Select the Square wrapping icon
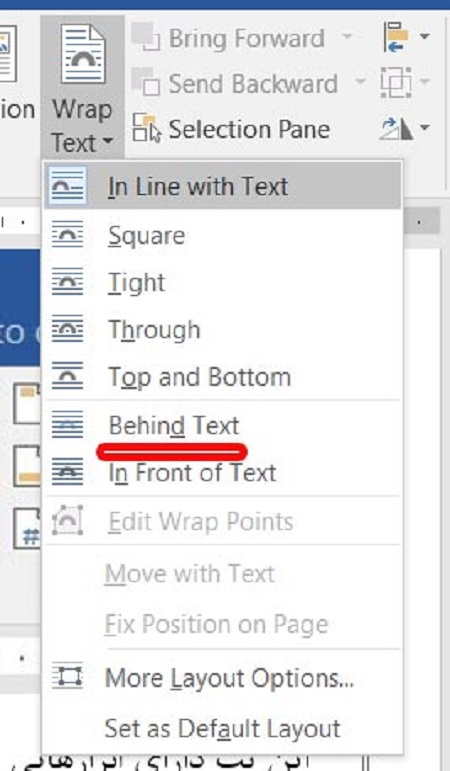 [x=67, y=235]
